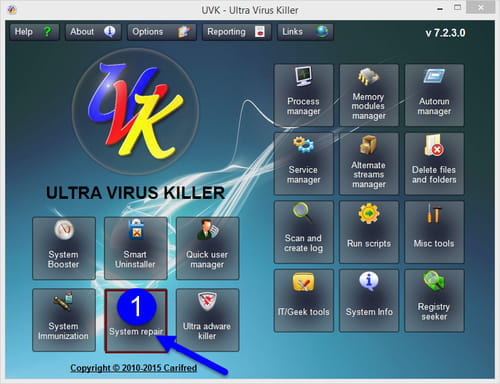Open Misc tools

point(434,232)
